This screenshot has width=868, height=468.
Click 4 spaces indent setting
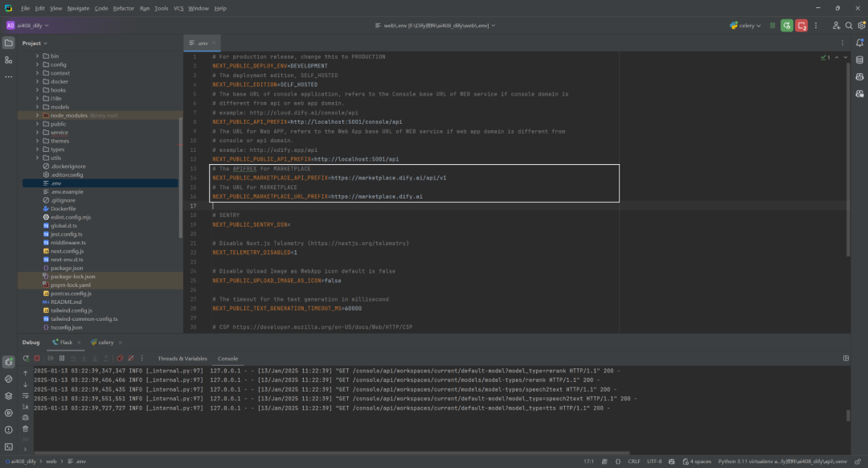(698, 462)
